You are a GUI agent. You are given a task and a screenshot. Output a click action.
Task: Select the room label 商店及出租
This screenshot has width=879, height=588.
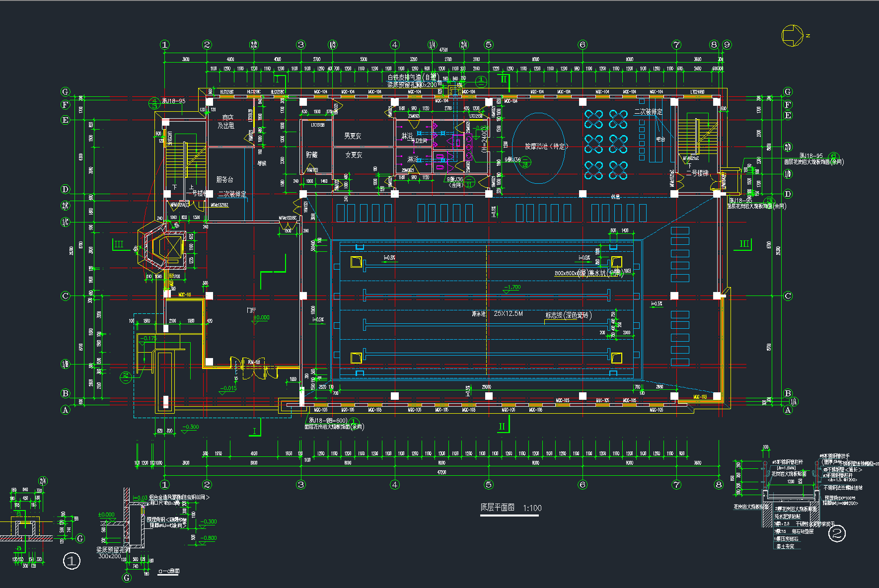point(226,122)
